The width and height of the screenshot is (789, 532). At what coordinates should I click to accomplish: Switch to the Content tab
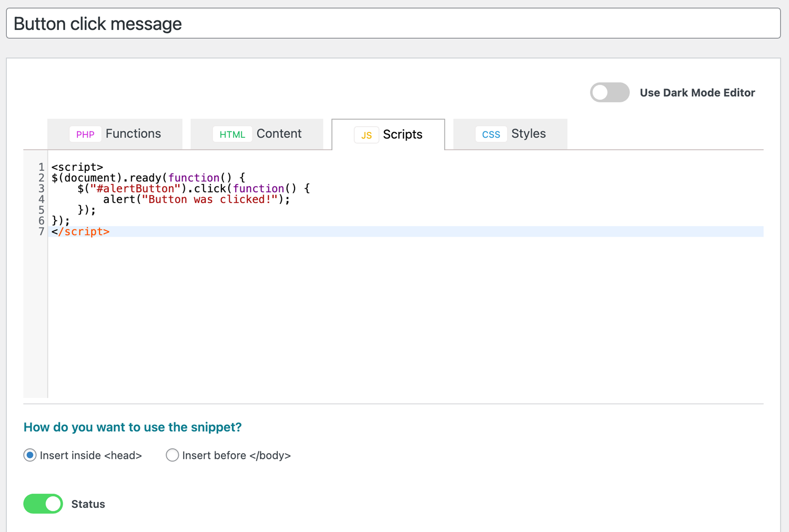click(279, 134)
